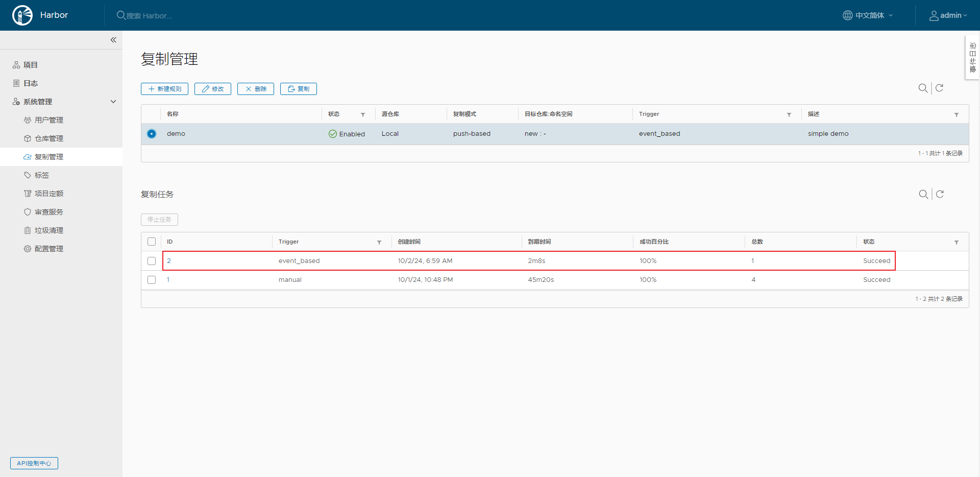Click the Harbor logo icon
980x477 pixels.
(22, 15)
